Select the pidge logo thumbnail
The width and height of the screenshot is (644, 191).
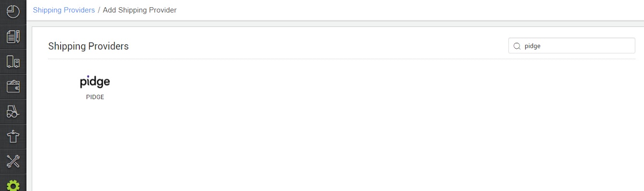[95, 82]
